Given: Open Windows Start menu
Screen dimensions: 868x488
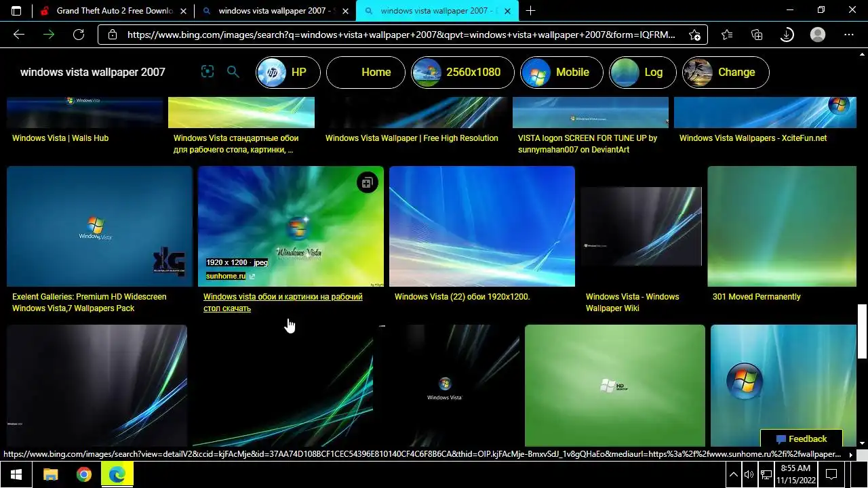Looking at the screenshot, I should [x=16, y=474].
